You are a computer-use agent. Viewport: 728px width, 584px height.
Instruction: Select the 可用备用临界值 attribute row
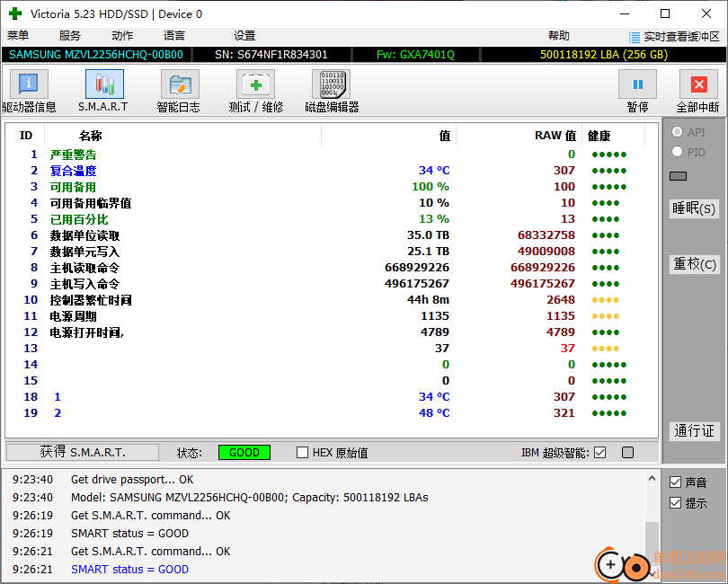coord(332,203)
